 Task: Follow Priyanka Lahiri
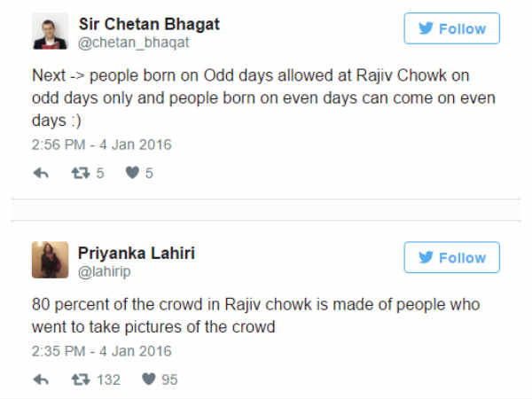pos(451,257)
